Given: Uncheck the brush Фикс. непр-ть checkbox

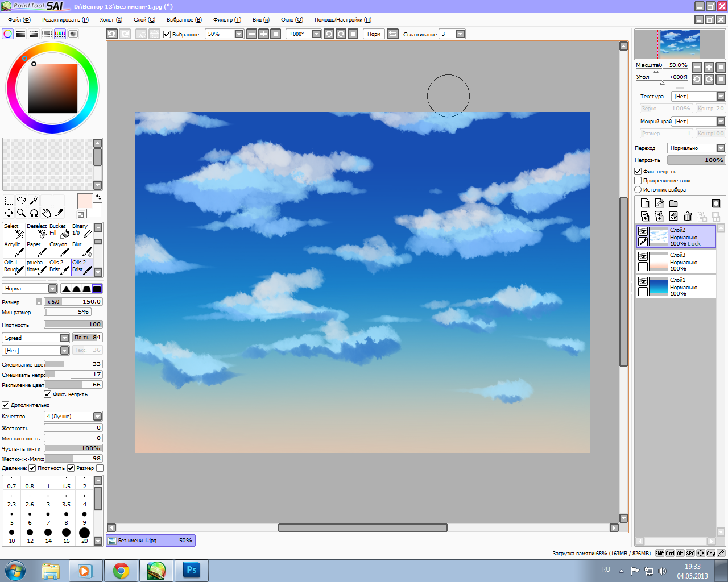Looking at the screenshot, I should tap(48, 394).
